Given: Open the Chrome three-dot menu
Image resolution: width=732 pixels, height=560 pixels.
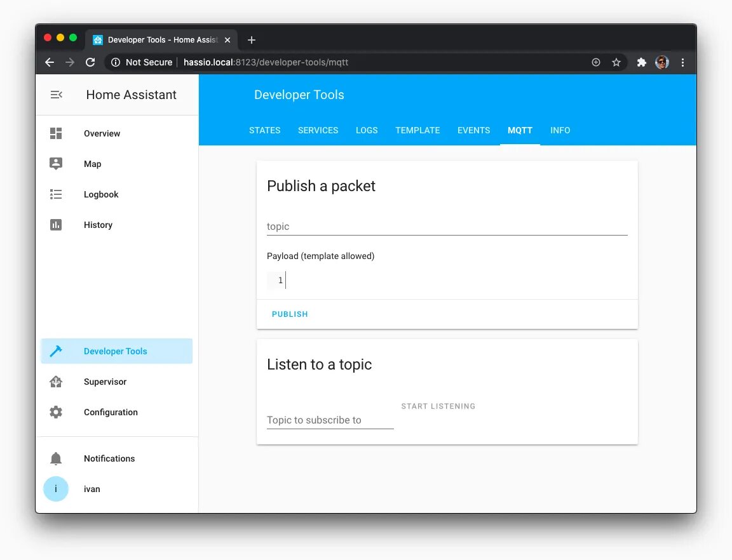Looking at the screenshot, I should pyautogui.click(x=682, y=62).
